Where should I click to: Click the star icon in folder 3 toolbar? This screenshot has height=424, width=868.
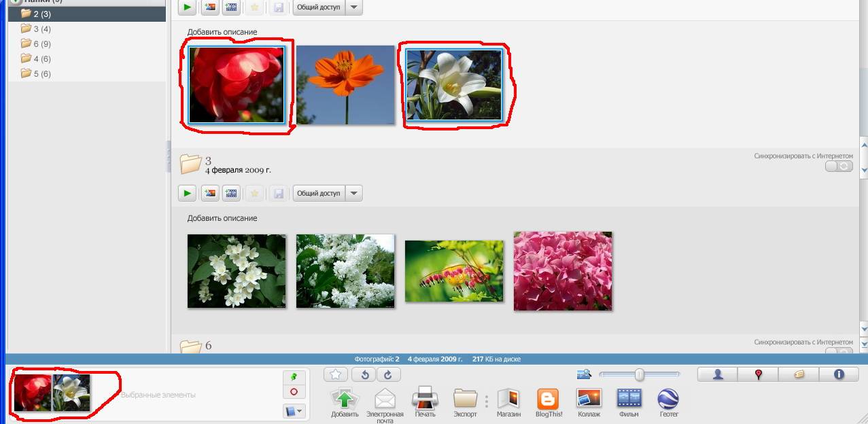(255, 193)
